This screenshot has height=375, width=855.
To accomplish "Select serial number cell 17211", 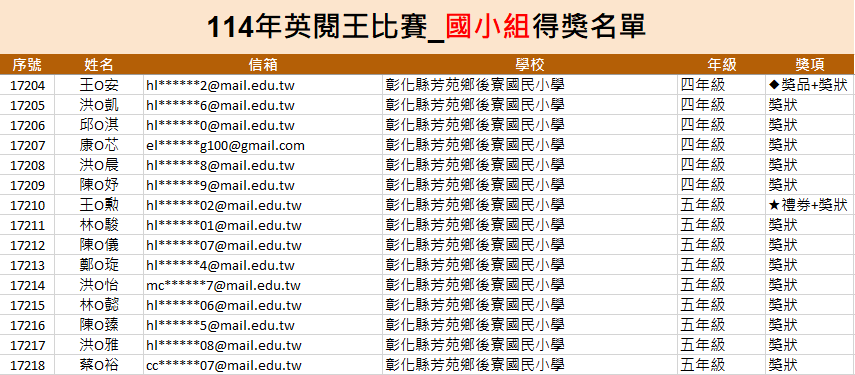I will click(x=27, y=225).
